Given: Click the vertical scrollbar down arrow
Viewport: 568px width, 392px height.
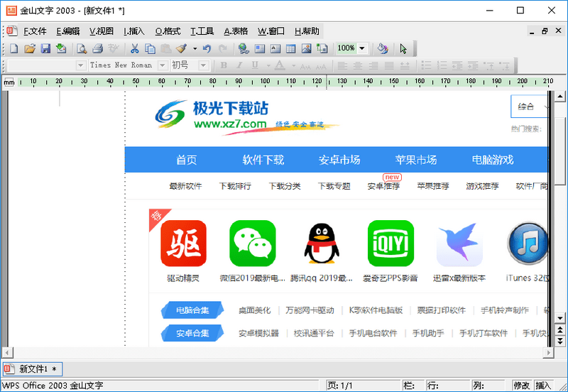Looking at the screenshot, I should click(560, 318).
